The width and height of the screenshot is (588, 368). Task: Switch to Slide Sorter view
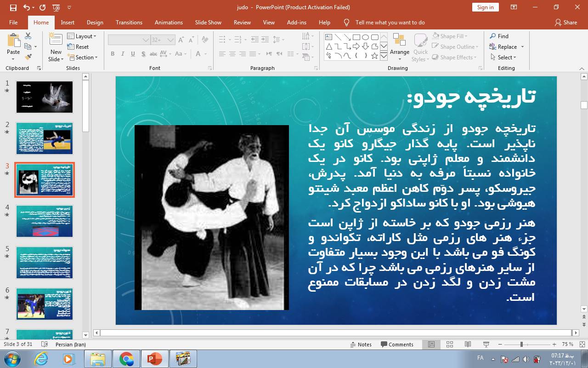pyautogui.click(x=450, y=344)
